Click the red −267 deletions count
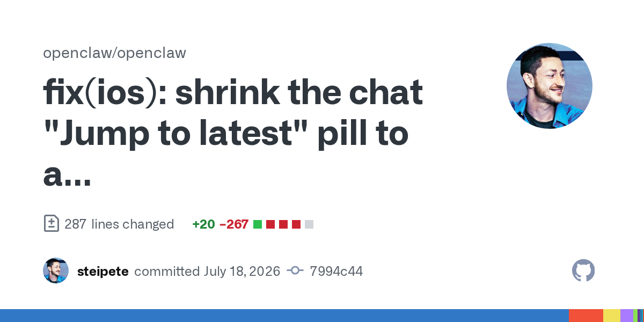 pyautogui.click(x=234, y=224)
